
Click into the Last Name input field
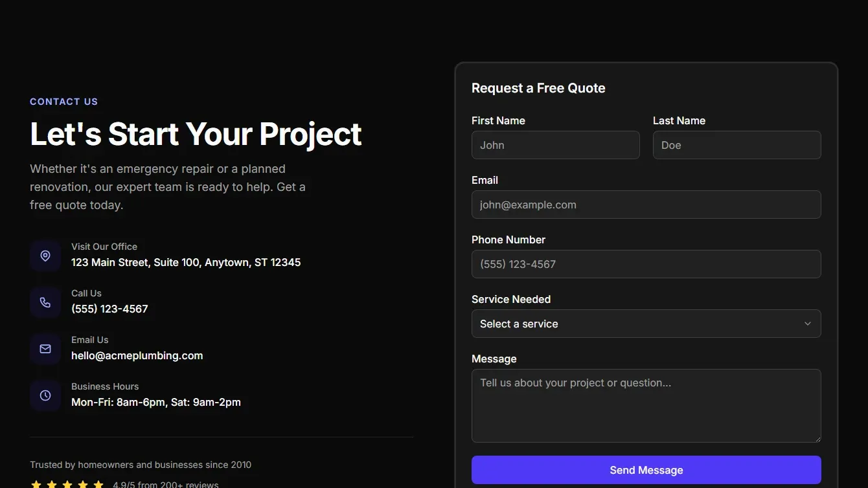[x=737, y=145]
